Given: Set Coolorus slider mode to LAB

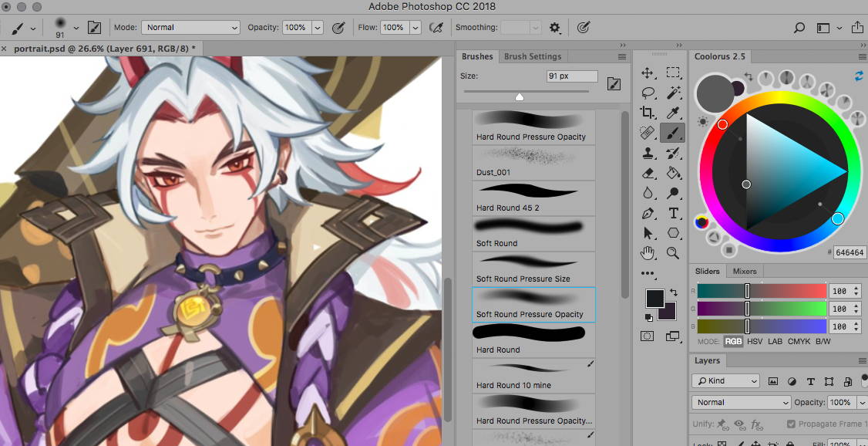Looking at the screenshot, I should point(775,341).
